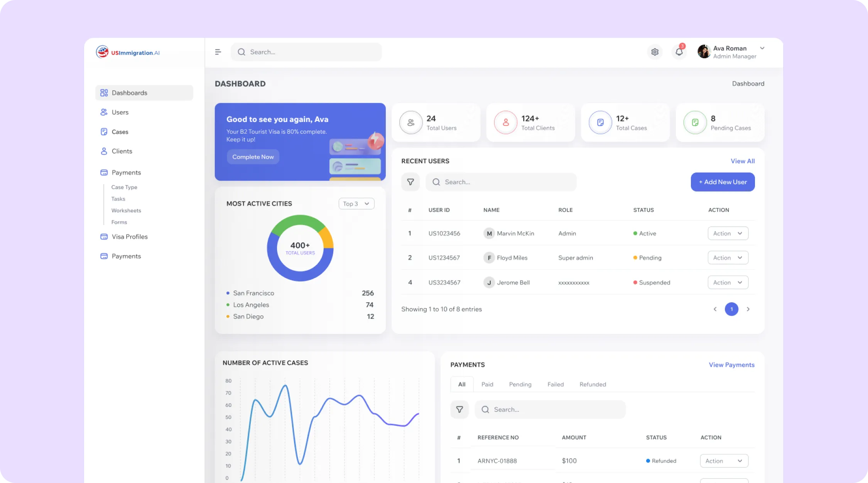Click the USImmigration.AI logo
The height and width of the screenshot is (483, 868).
(x=128, y=52)
